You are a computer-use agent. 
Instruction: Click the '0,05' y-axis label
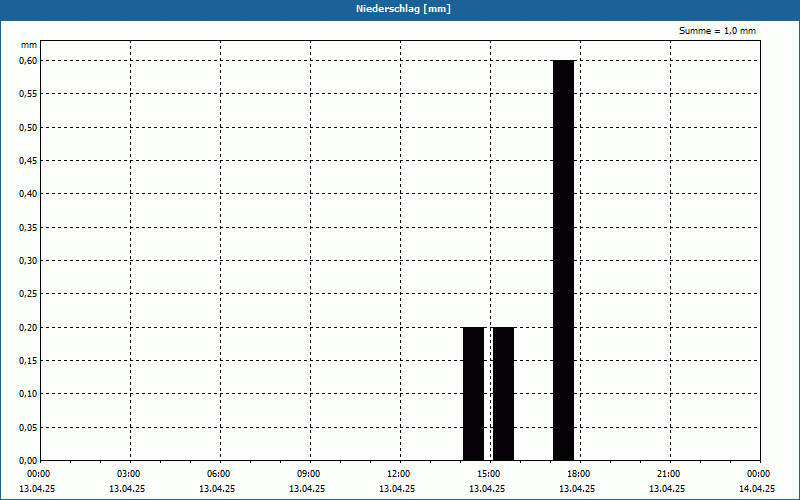(29, 428)
